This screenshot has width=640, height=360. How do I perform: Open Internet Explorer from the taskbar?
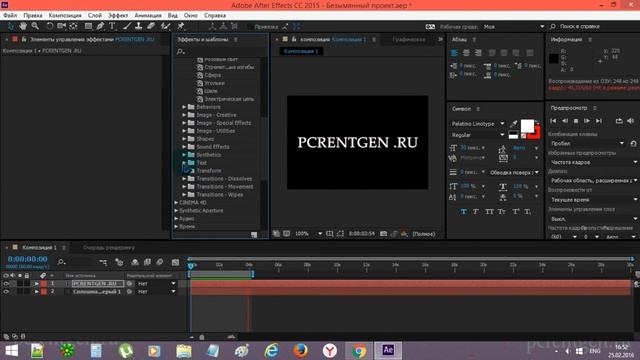click(x=271, y=351)
